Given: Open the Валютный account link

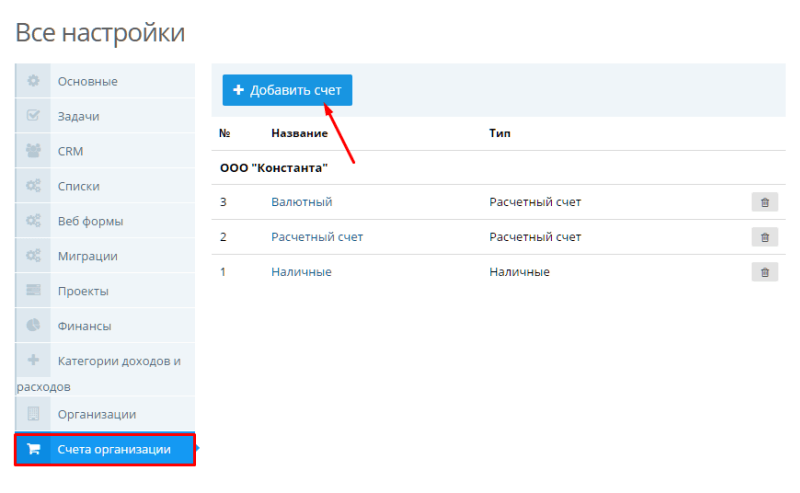Looking at the screenshot, I should coord(301,202).
